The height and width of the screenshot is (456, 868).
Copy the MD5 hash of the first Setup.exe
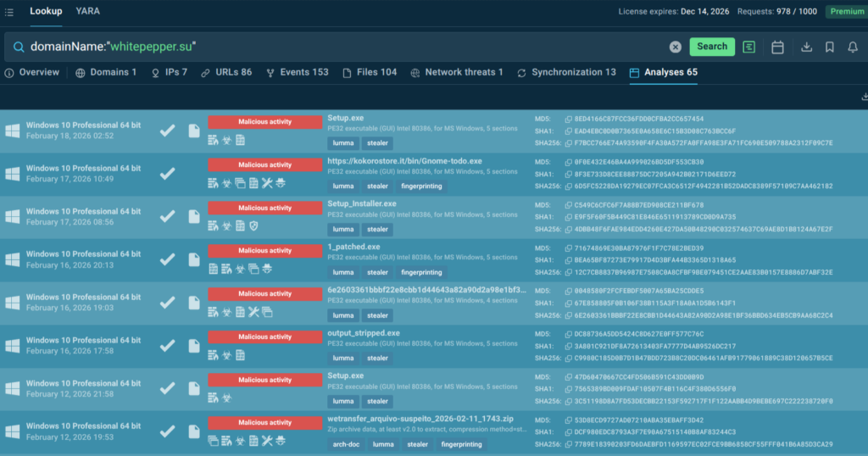(x=570, y=120)
